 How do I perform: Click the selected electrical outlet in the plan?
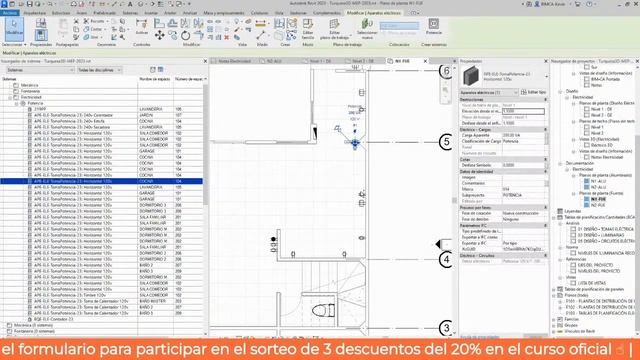(355, 142)
